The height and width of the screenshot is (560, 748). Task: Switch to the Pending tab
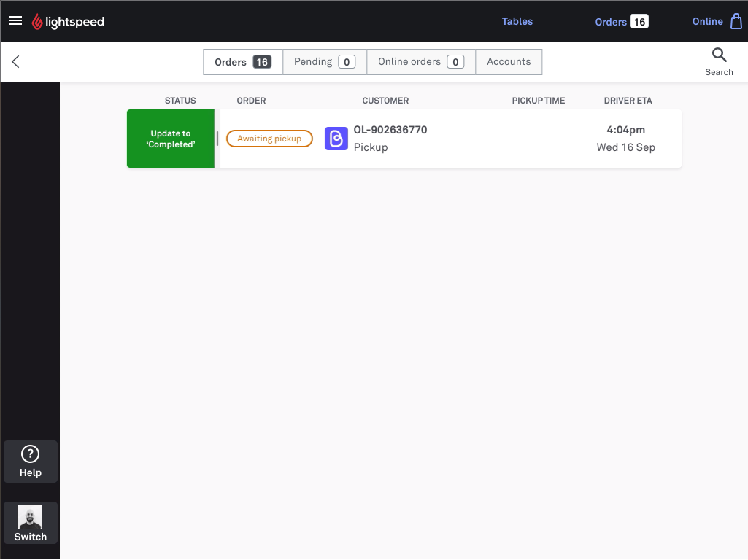(325, 62)
